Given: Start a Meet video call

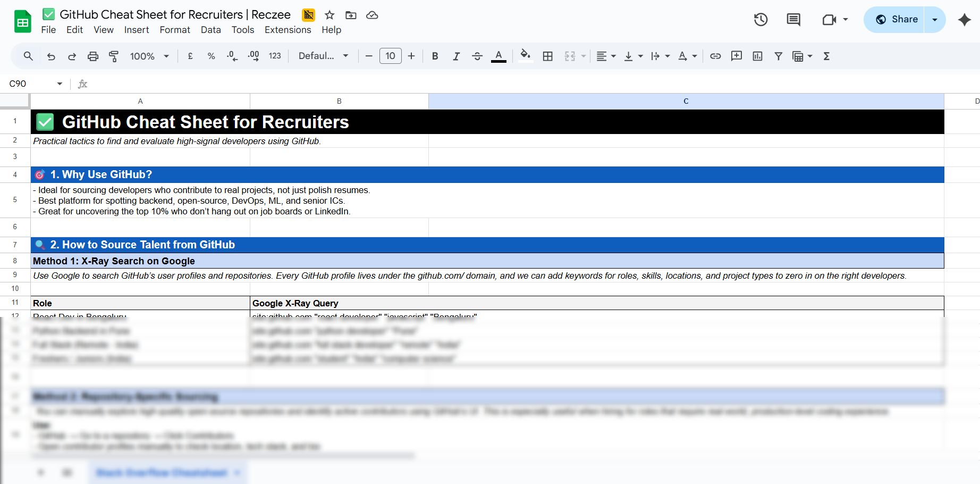Looking at the screenshot, I should click(829, 20).
